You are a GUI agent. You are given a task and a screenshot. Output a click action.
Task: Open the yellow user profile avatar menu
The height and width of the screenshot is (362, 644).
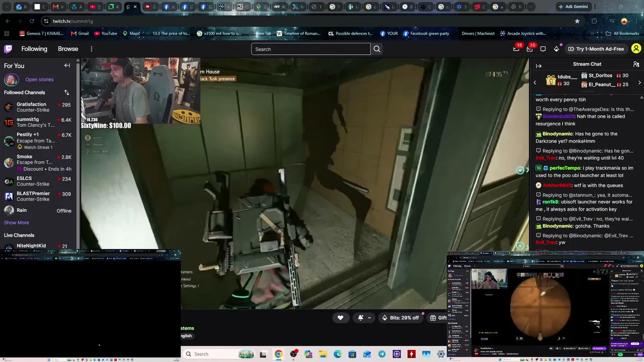point(636,49)
